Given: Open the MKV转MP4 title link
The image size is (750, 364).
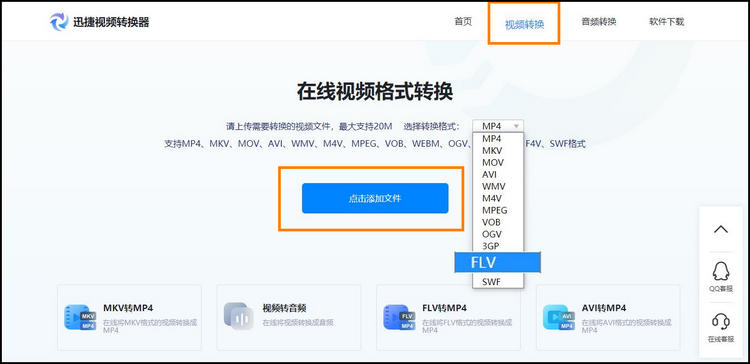Looking at the screenshot, I should tap(128, 308).
